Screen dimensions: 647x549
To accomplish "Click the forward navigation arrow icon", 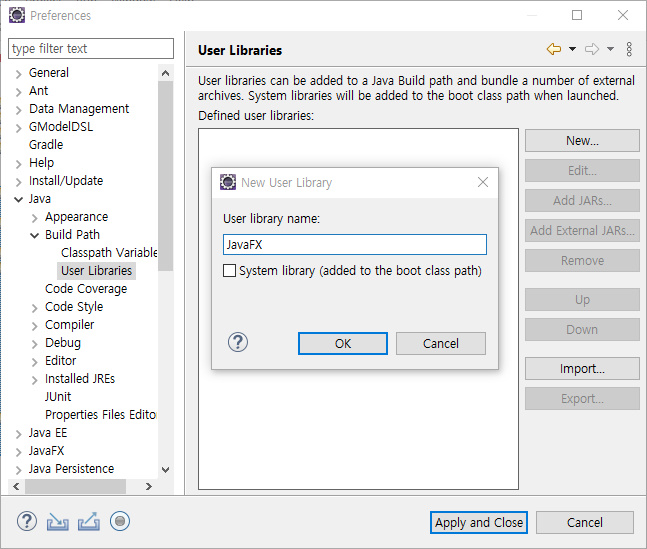I will [x=592, y=49].
